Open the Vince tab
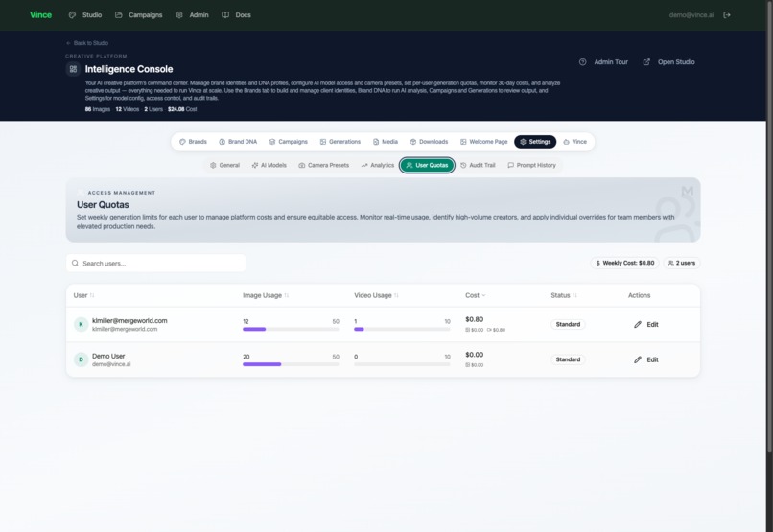Screen dimensions: 773x532 pyautogui.click(x=574, y=142)
